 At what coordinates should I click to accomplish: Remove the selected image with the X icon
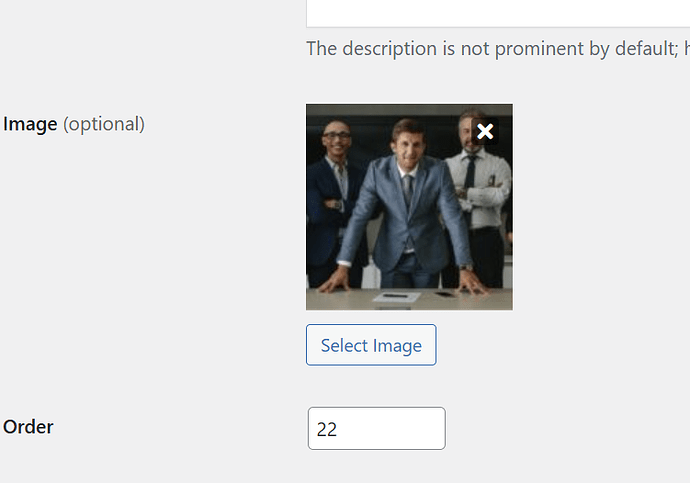tap(485, 131)
